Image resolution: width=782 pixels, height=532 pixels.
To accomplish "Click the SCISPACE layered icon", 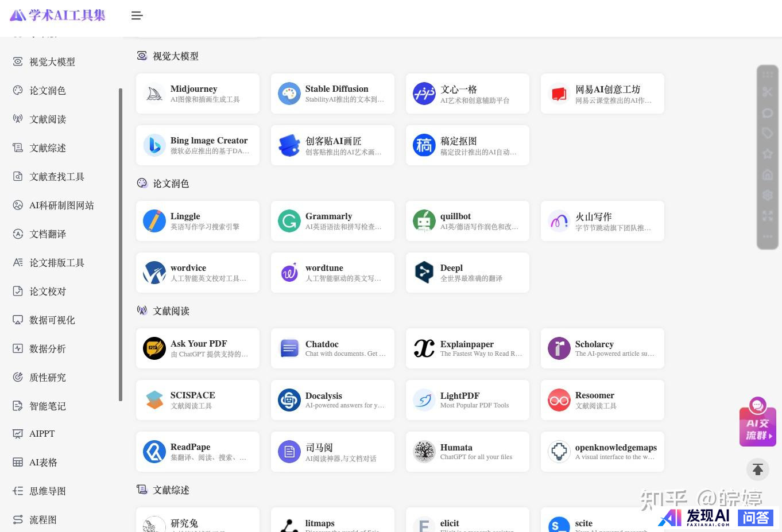I will click(154, 400).
